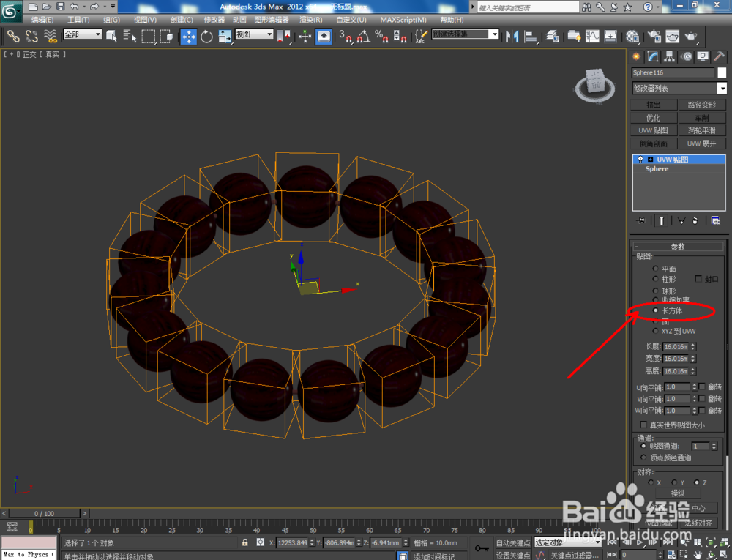
Task: Open the Render Setup dialog
Action: click(655, 37)
